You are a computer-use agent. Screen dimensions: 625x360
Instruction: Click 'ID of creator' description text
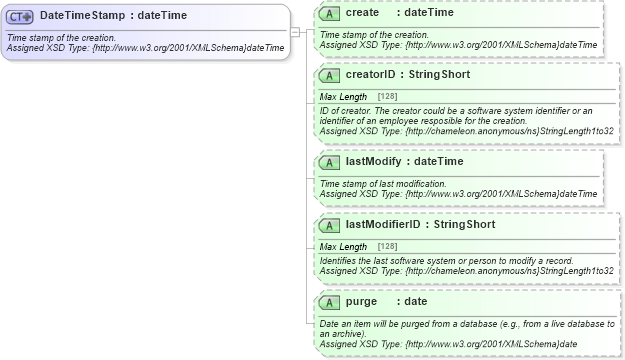pyautogui.click(x=456, y=116)
